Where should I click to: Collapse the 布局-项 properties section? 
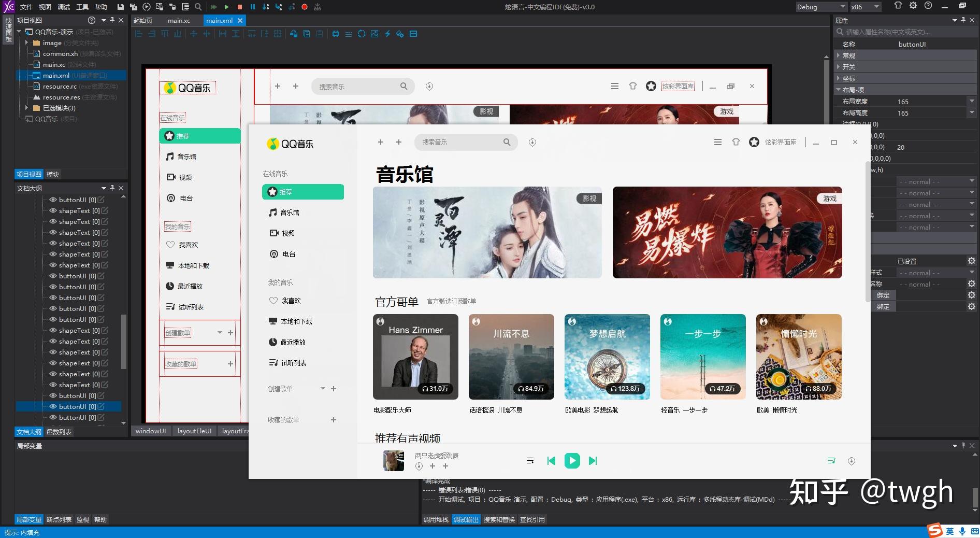click(838, 89)
